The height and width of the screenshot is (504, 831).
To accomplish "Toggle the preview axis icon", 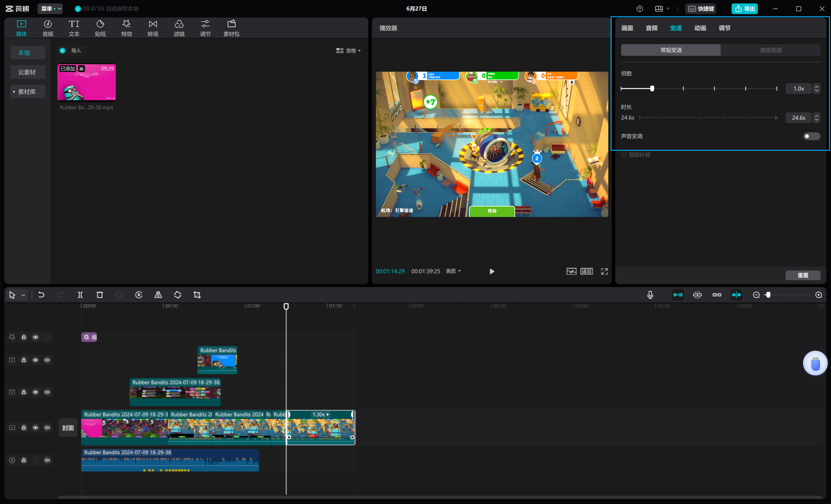I will (736, 295).
